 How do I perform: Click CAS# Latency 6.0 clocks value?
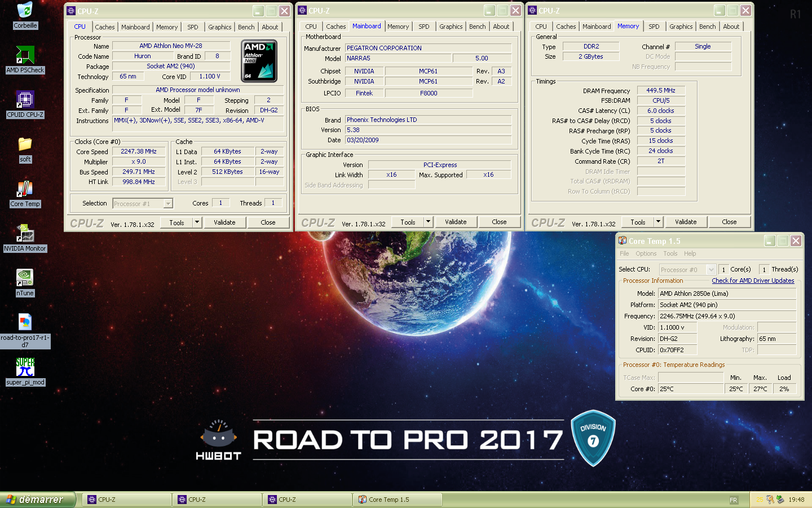click(661, 111)
